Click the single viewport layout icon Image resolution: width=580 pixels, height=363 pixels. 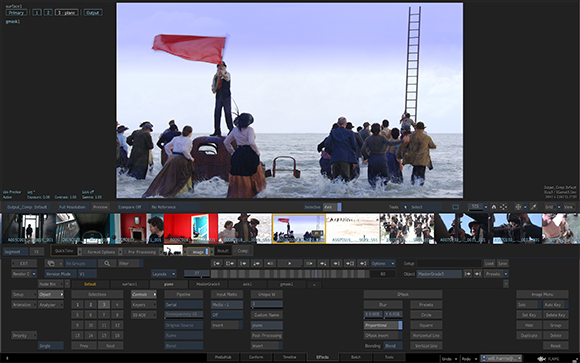click(455, 207)
